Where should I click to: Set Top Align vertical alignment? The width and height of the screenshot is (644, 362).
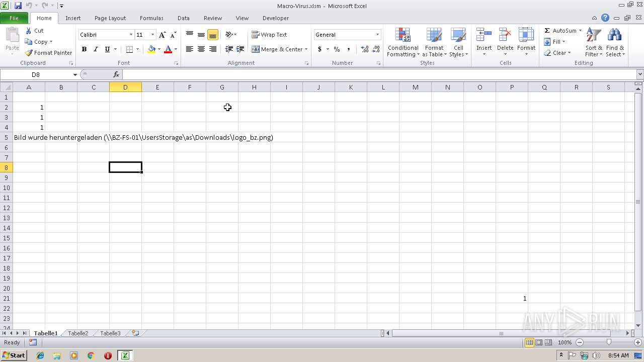pyautogui.click(x=190, y=35)
